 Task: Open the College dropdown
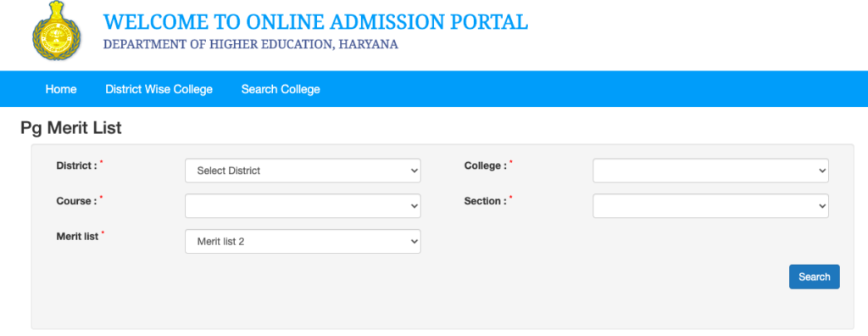click(711, 171)
